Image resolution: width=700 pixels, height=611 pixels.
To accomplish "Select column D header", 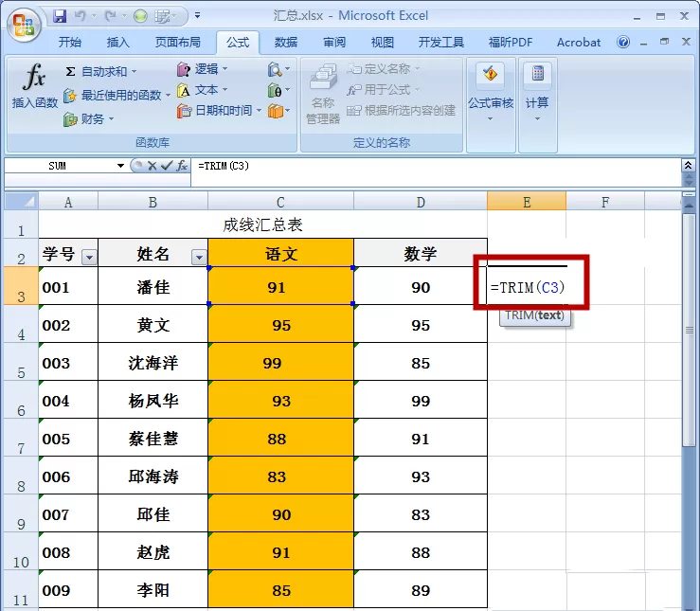I will click(x=421, y=202).
